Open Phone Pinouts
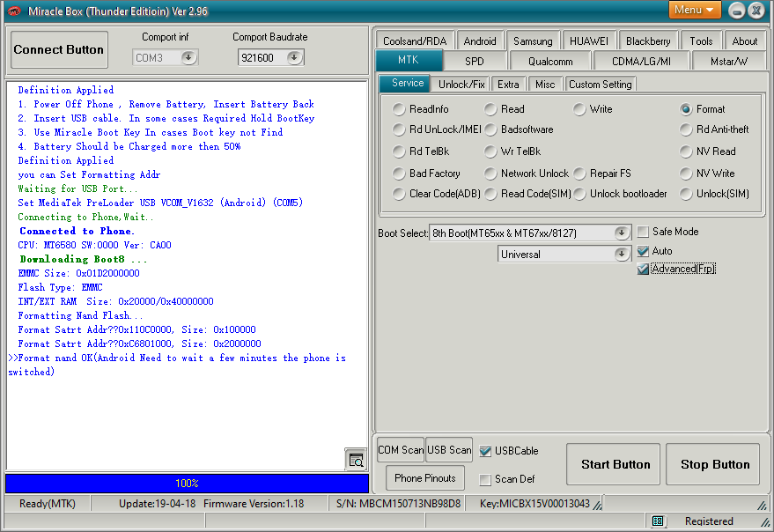Viewport: 774px width, 532px height. point(425,478)
